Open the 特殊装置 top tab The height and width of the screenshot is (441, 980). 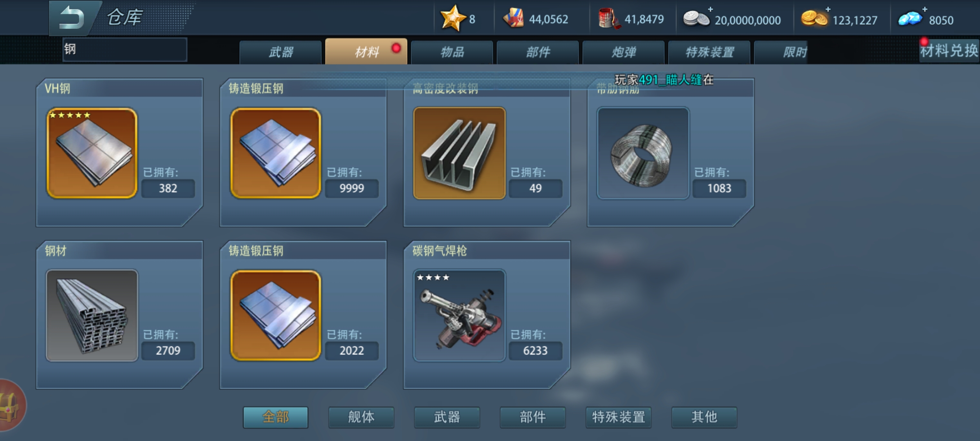click(x=709, y=52)
